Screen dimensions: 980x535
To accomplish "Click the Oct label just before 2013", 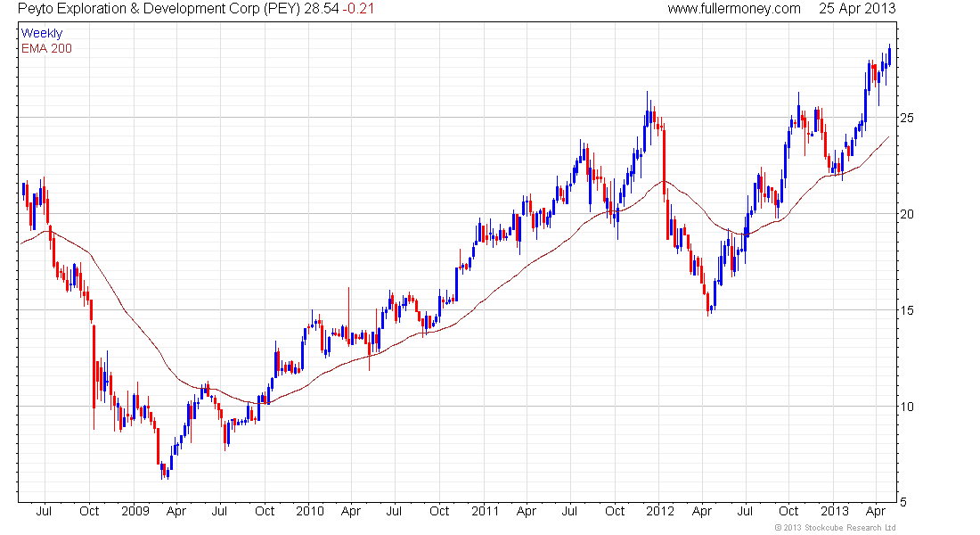I will click(x=788, y=511).
